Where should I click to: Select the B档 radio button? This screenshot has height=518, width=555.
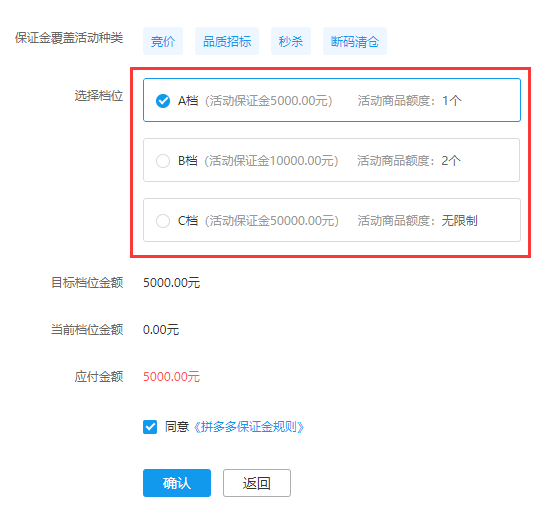163,161
